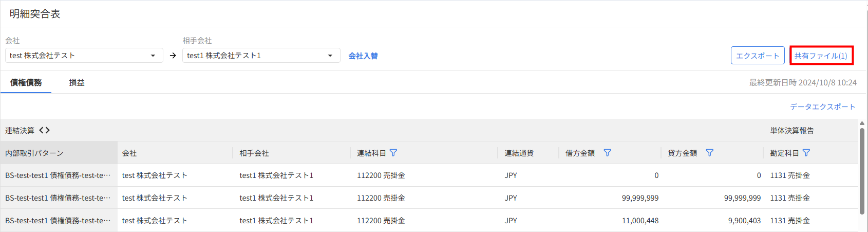
Task: Click the filter icon beside 連結科目
Action: point(393,153)
